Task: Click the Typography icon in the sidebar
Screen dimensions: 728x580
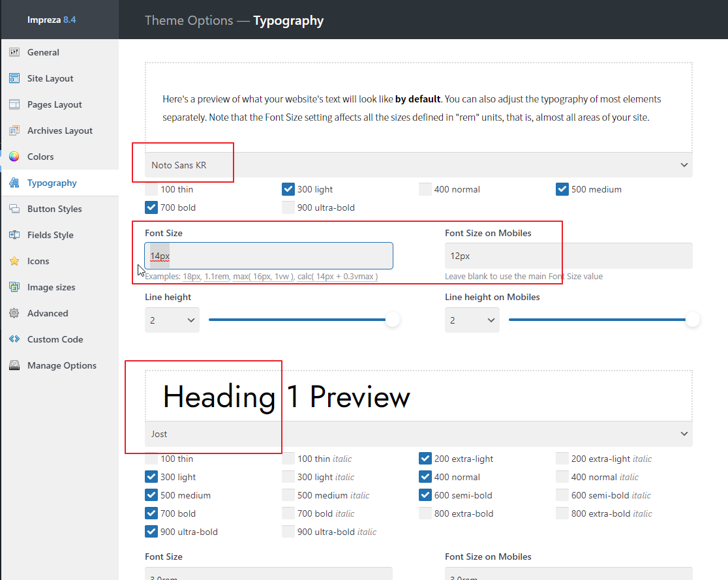Action: [14, 183]
